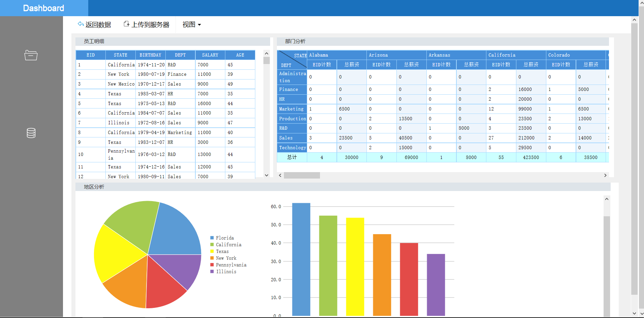
Task: Click the California legend marker
Action: click(x=212, y=245)
